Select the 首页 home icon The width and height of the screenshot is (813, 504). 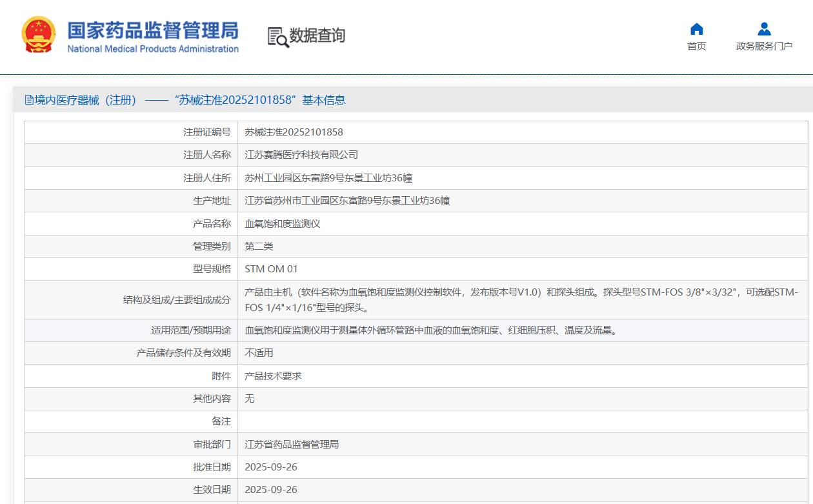[x=696, y=28]
